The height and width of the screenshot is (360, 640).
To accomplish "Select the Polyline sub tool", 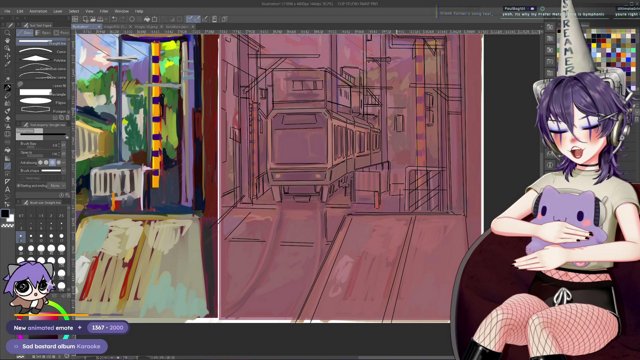I will 42,59.
